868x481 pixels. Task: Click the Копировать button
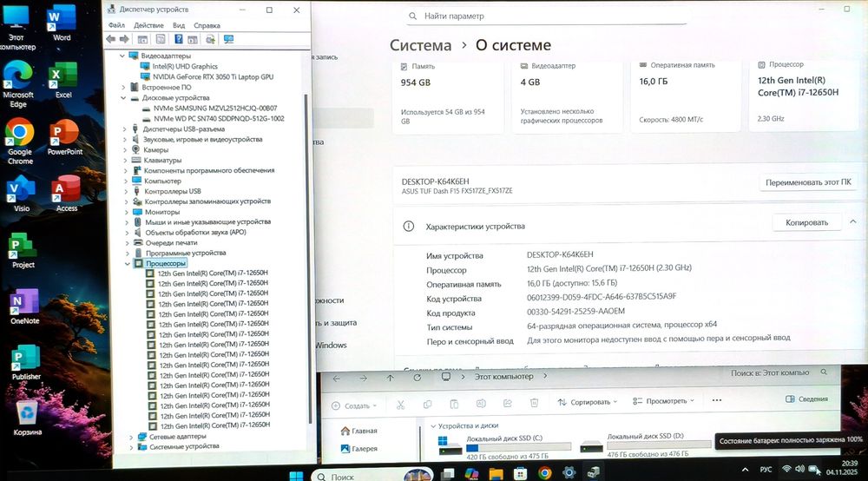pyautogui.click(x=806, y=222)
